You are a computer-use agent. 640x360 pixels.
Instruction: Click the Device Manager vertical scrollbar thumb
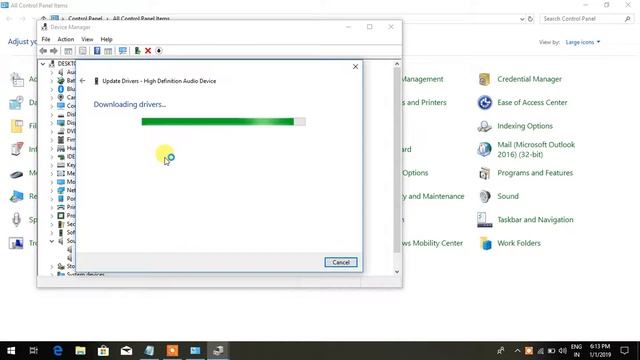[397, 160]
